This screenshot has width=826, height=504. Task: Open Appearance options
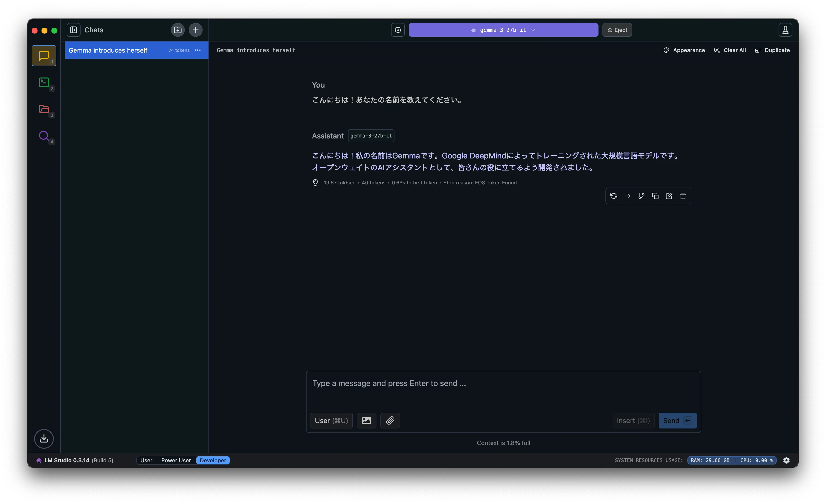[x=684, y=50]
